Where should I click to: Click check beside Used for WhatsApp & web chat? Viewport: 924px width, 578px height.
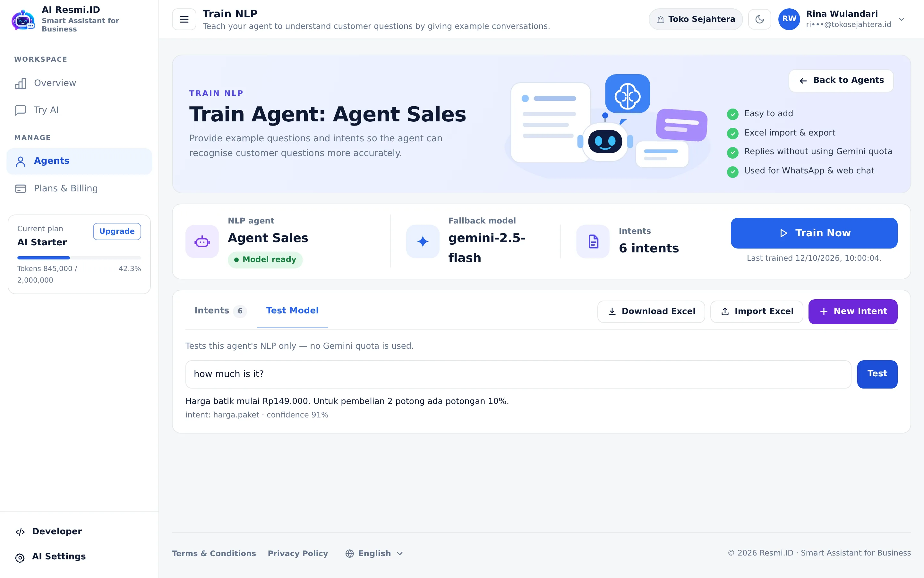pyautogui.click(x=732, y=172)
